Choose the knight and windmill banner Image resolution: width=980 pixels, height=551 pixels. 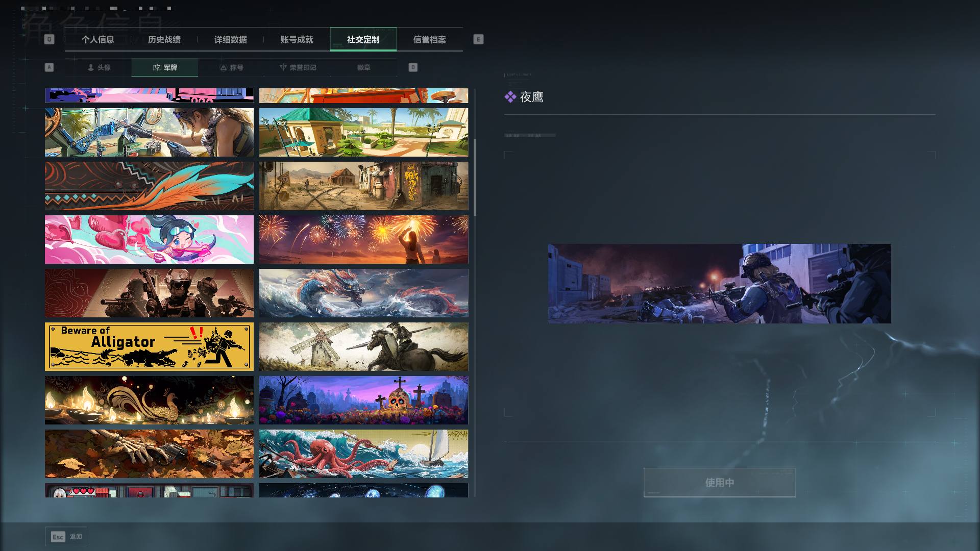(x=363, y=346)
